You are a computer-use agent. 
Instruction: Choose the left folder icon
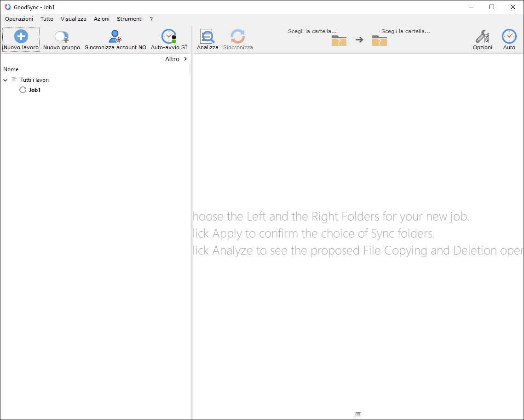pyautogui.click(x=339, y=41)
